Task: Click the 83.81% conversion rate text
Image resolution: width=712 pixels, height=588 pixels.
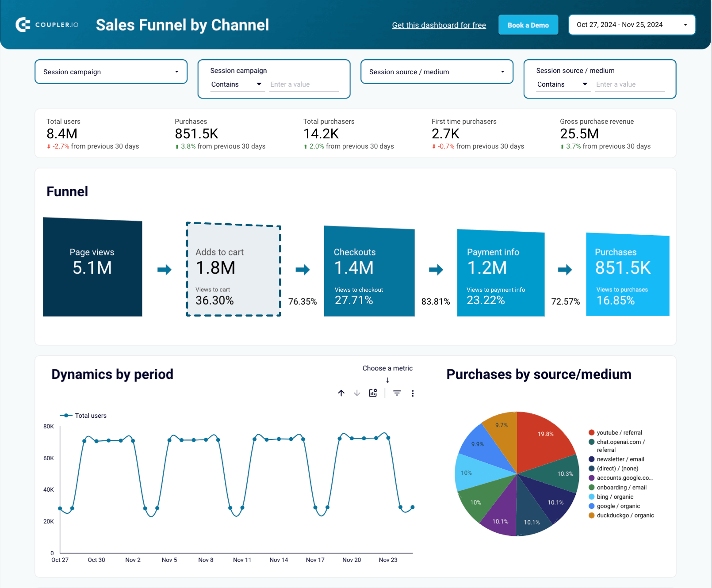Action: point(436,302)
